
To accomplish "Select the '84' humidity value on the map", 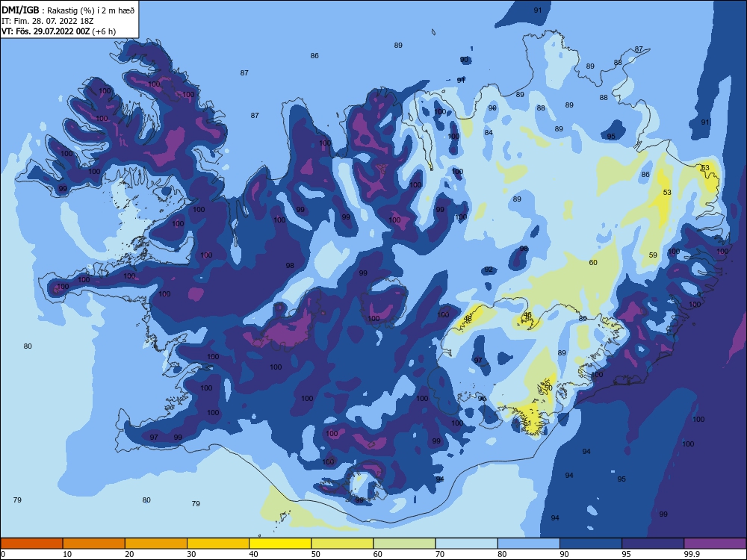I will pyautogui.click(x=489, y=132).
